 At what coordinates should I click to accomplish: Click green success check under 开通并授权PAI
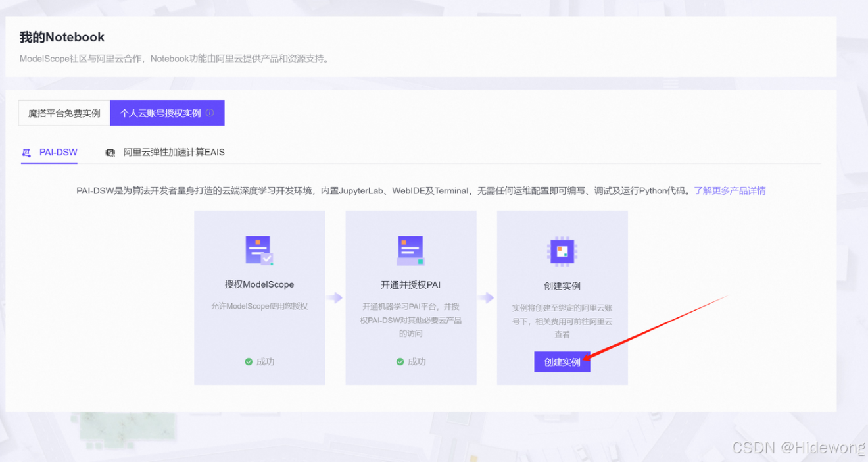click(400, 362)
